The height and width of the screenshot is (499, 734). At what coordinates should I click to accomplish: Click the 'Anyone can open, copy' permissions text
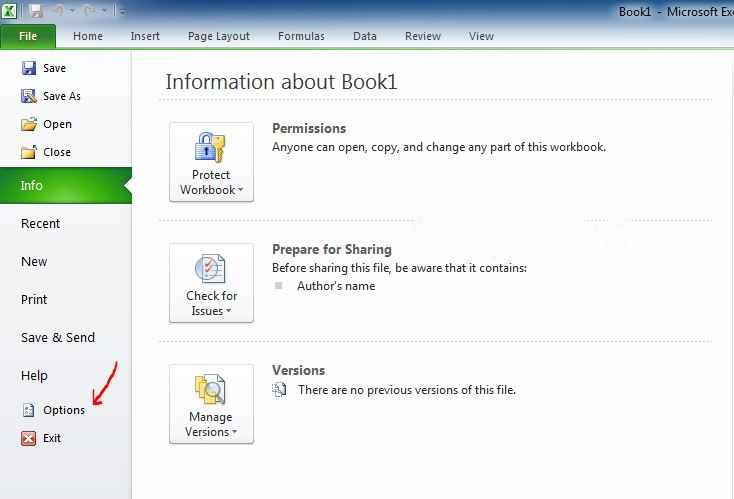(439, 147)
